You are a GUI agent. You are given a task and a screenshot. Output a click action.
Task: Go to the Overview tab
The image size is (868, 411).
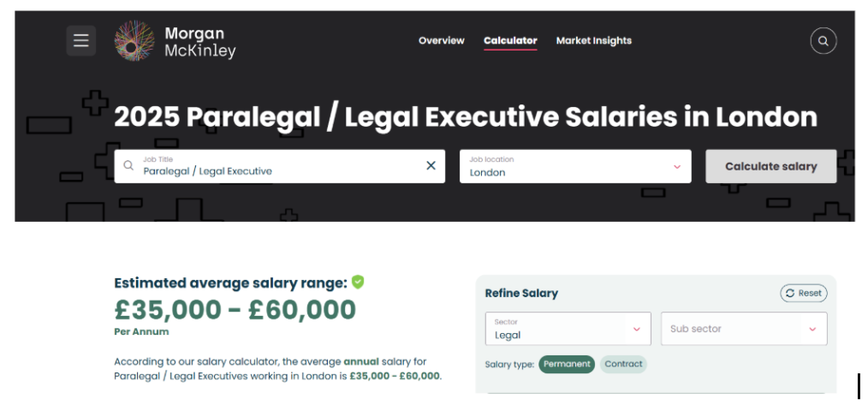pos(441,40)
